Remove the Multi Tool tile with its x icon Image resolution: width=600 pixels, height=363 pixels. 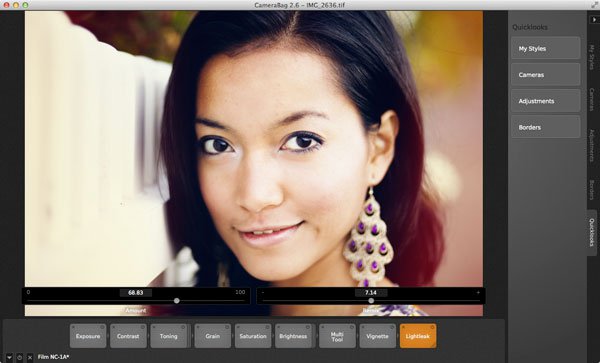(323, 327)
